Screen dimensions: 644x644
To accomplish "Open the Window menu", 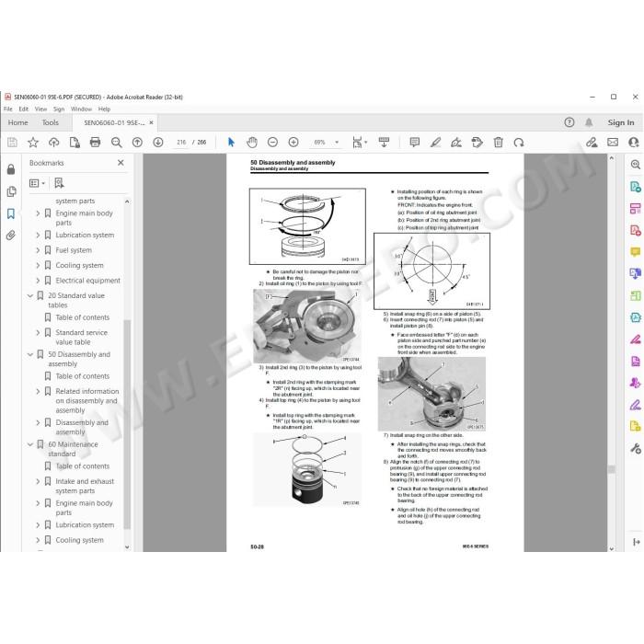I will pos(81,109).
